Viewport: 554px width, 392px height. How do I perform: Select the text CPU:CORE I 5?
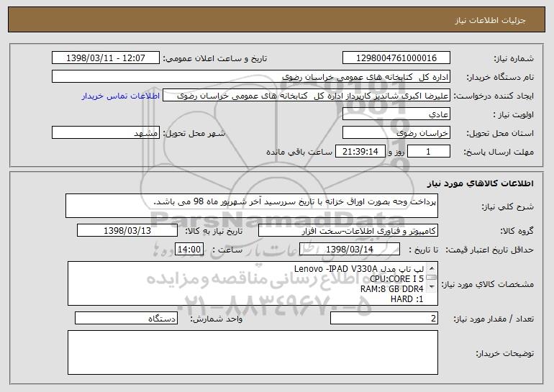396,279
